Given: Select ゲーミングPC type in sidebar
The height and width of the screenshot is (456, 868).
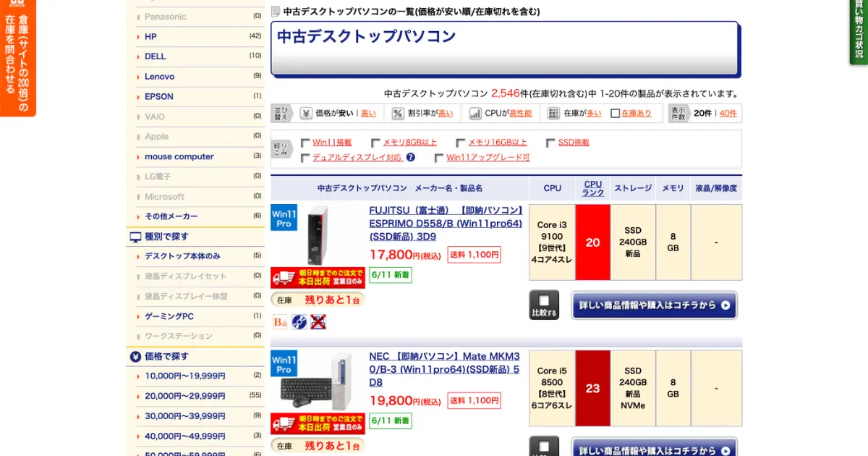Looking at the screenshot, I should pyautogui.click(x=169, y=316).
